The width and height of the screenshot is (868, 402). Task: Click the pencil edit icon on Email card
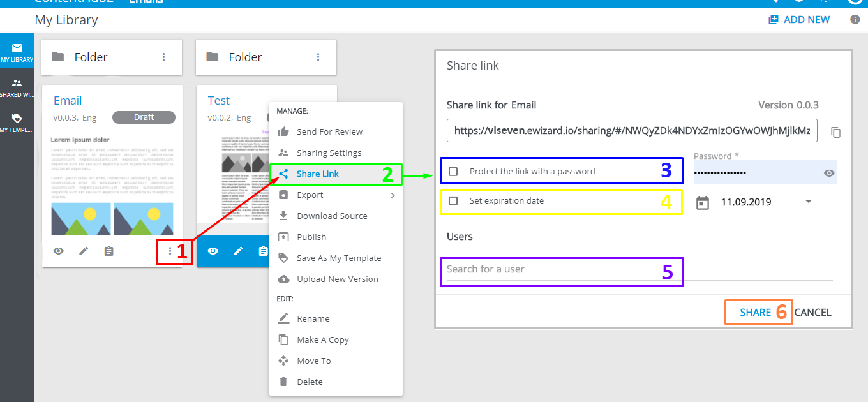click(x=84, y=251)
